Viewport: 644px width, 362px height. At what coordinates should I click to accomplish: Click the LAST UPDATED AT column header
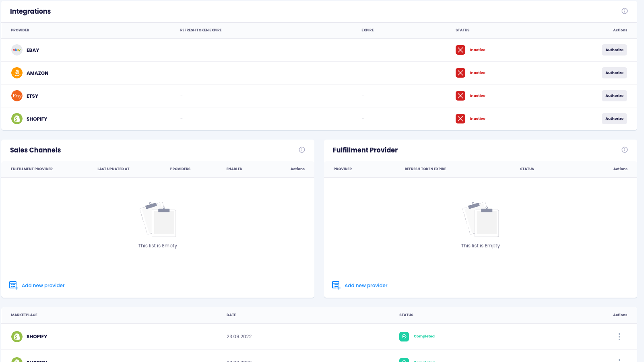coord(114,169)
